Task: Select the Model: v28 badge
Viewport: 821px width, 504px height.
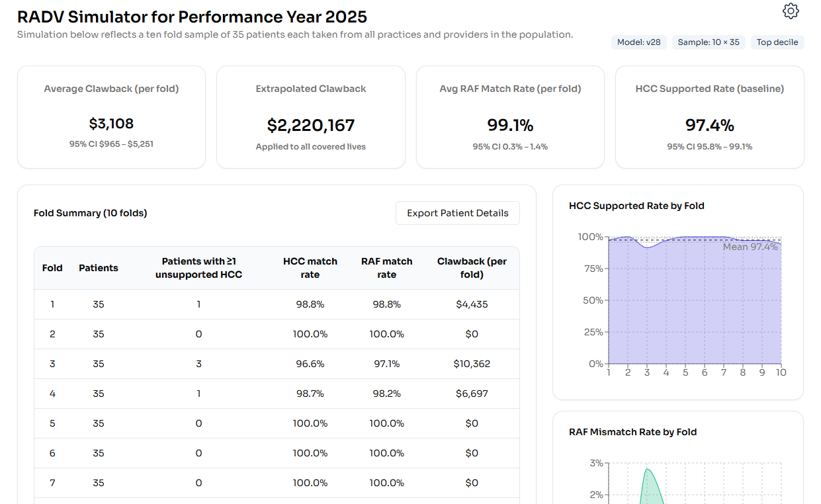Action: click(638, 42)
